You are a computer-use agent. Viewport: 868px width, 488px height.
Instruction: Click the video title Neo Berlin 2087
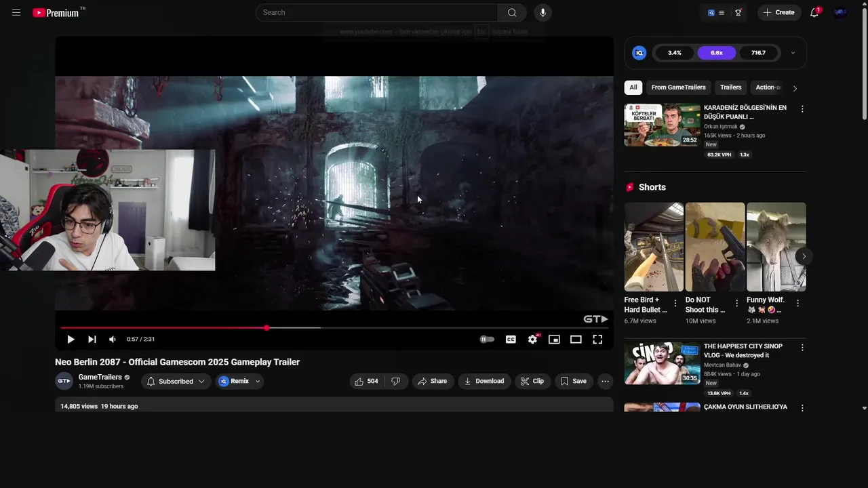178,362
